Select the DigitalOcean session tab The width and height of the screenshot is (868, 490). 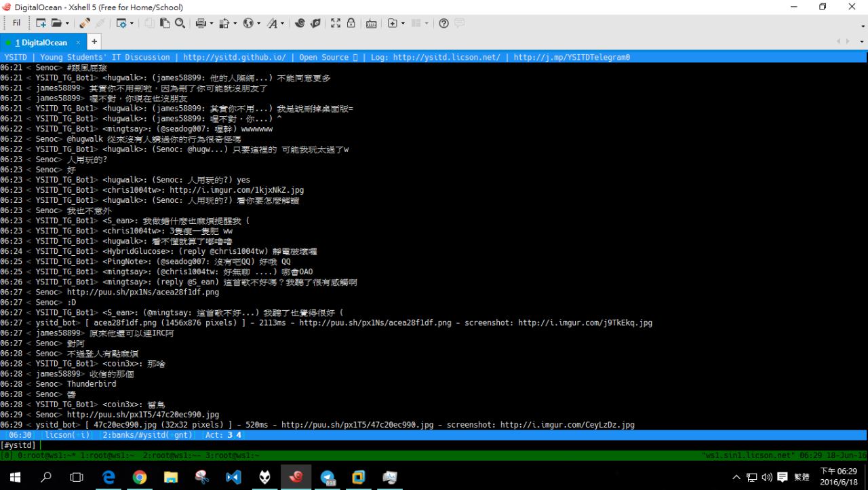click(41, 42)
